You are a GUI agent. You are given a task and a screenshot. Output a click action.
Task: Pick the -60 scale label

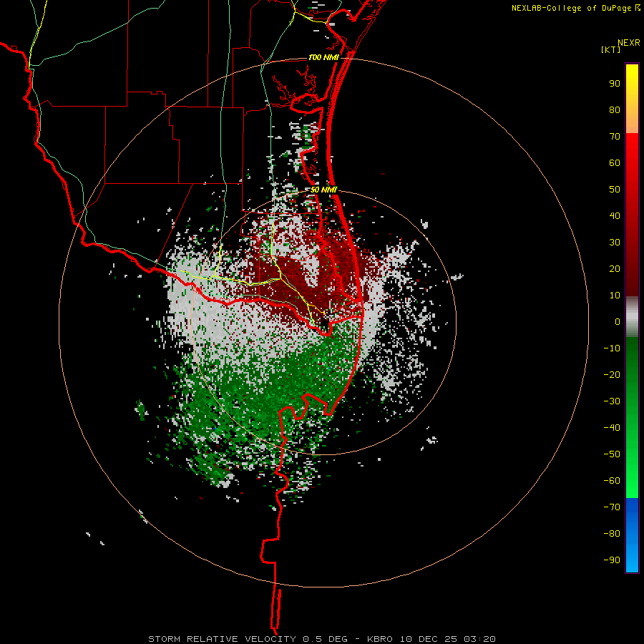point(612,481)
